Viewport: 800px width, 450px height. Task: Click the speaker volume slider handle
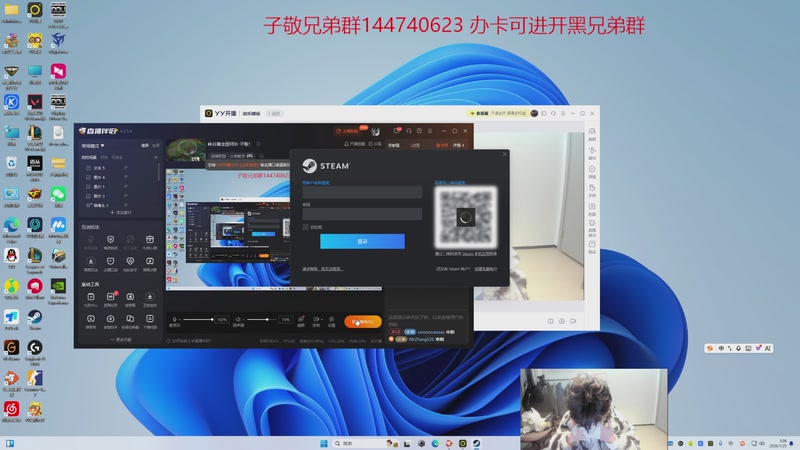point(267,319)
